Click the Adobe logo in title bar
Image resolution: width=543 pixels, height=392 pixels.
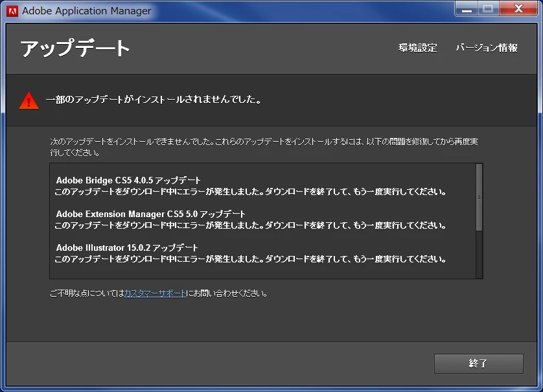pos(12,11)
